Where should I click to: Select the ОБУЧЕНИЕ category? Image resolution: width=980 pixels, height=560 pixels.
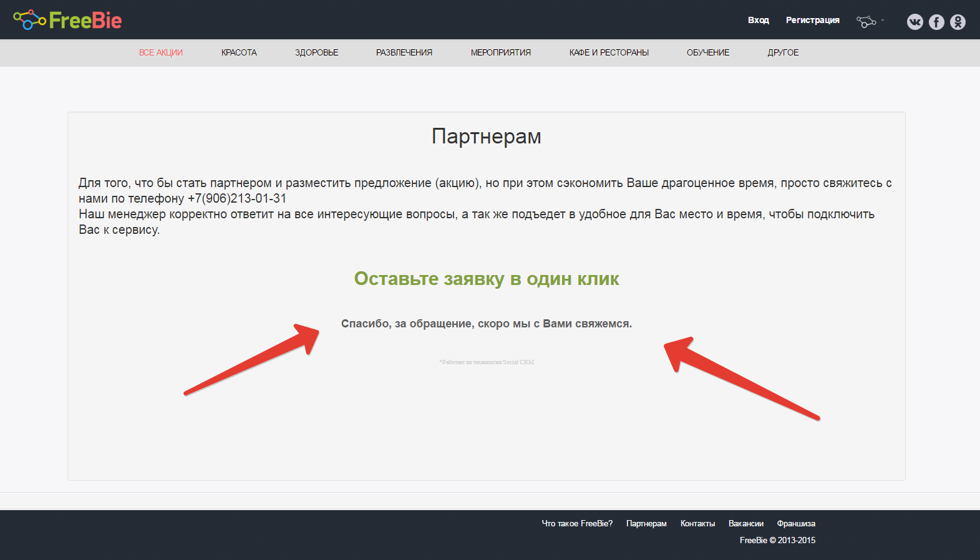coord(708,52)
